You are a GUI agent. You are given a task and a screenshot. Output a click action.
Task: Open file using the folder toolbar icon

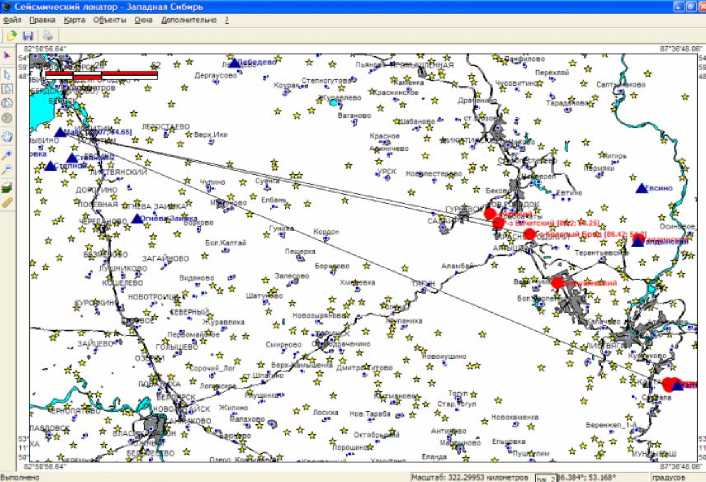(x=11, y=35)
